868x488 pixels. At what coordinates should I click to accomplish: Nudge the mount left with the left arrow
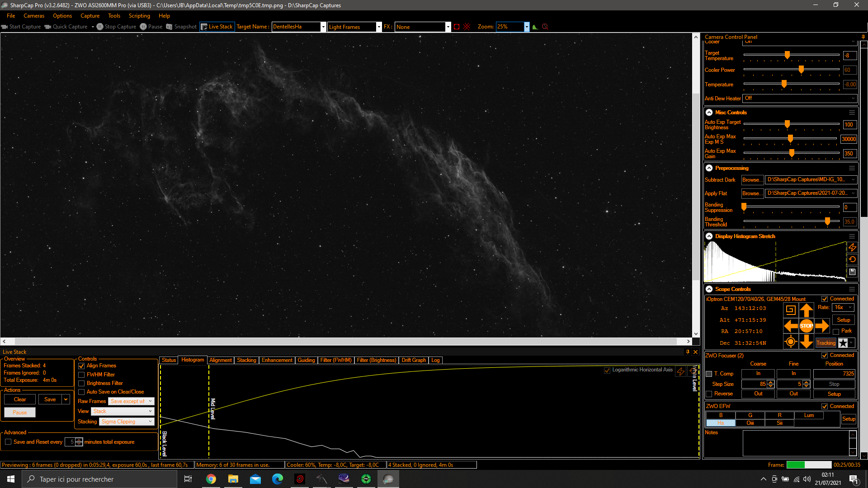pos(791,326)
